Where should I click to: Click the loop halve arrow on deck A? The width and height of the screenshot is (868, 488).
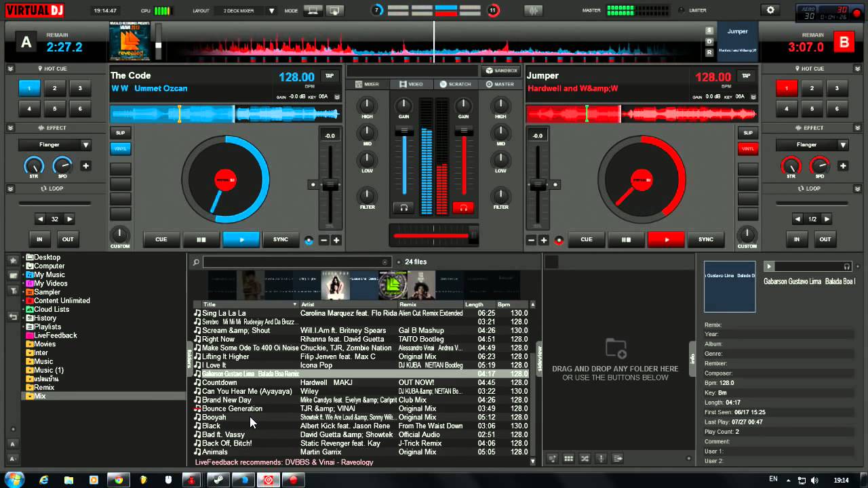[x=40, y=219]
